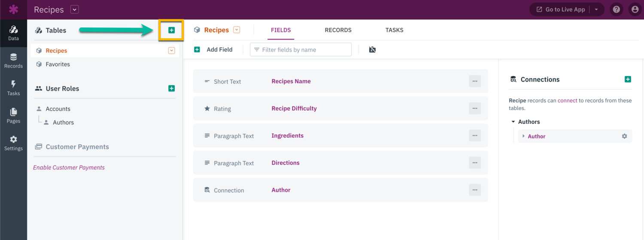Switch to the RECORDS tab
The image size is (644, 240).
click(338, 30)
